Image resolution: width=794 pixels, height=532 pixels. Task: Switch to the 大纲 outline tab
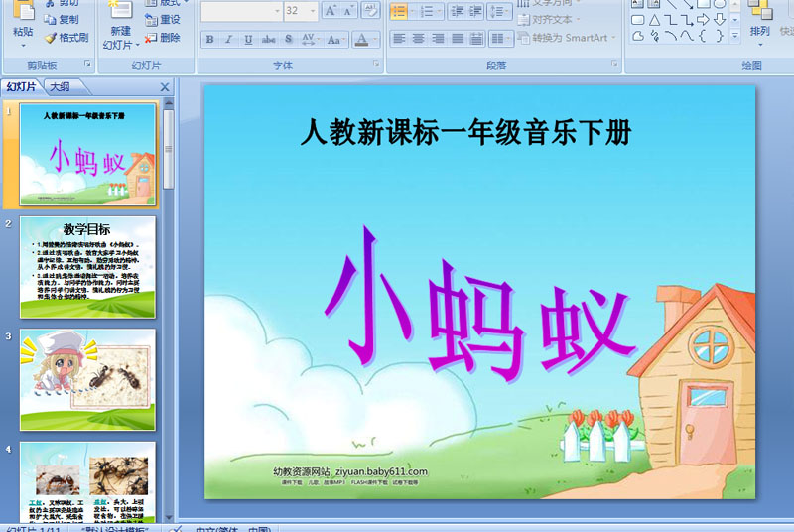60,87
